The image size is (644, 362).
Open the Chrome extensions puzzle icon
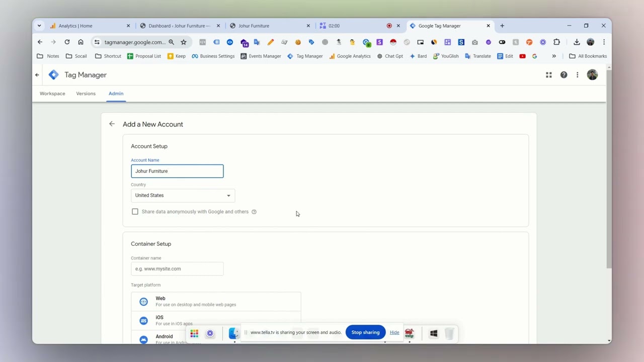[556, 42]
